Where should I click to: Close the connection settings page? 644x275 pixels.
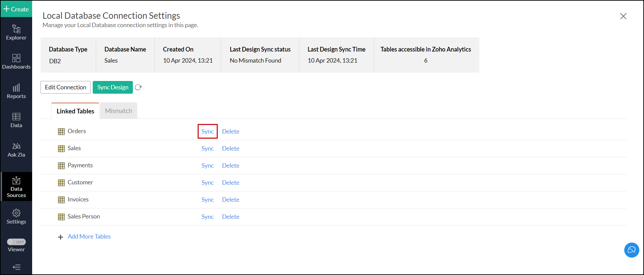623,16
